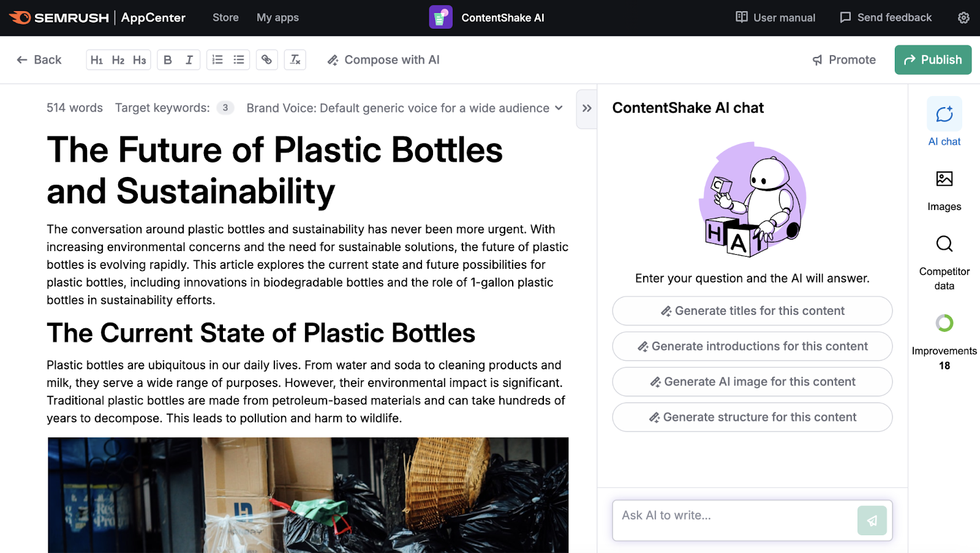This screenshot has height=553, width=980.
Task: Open My apps menu
Action: click(x=277, y=18)
